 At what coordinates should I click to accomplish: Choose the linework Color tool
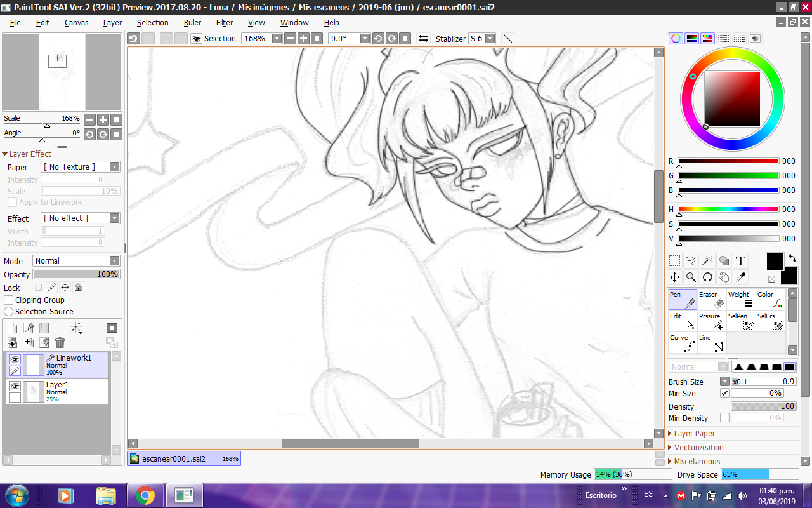(770, 300)
